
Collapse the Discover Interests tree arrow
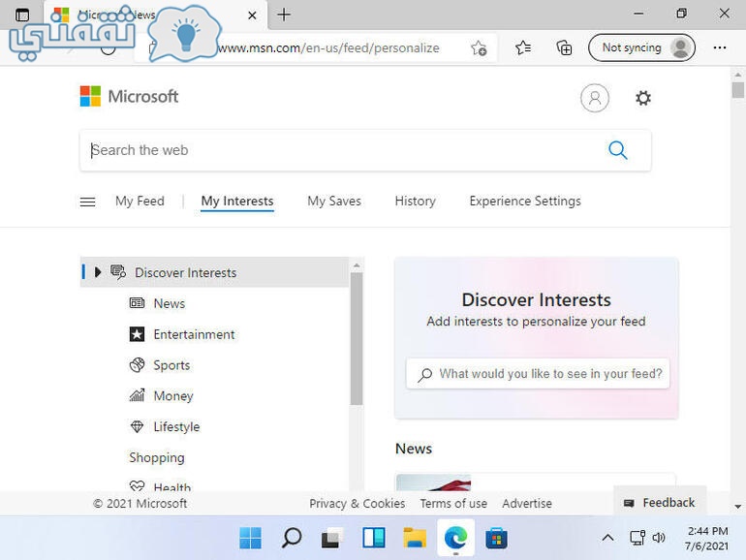tap(98, 272)
